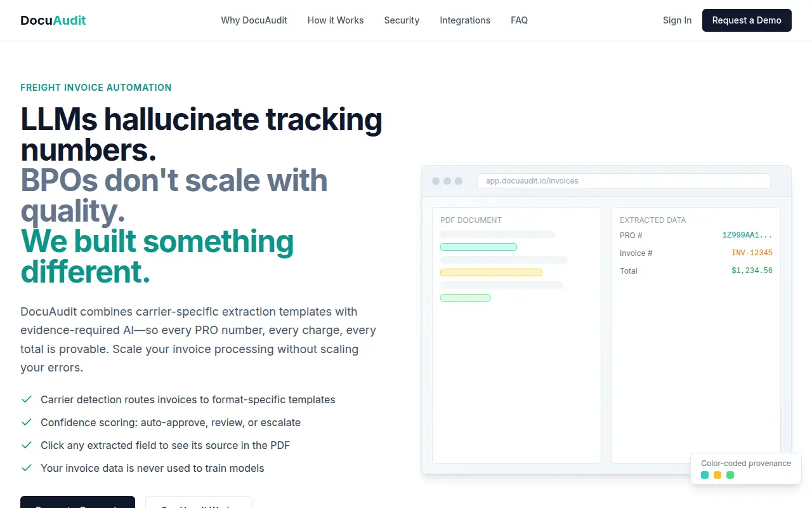Viewport: 812px width, 508px height.
Task: Click 'Confidence scoring: auto-approve' text
Action: (x=171, y=422)
